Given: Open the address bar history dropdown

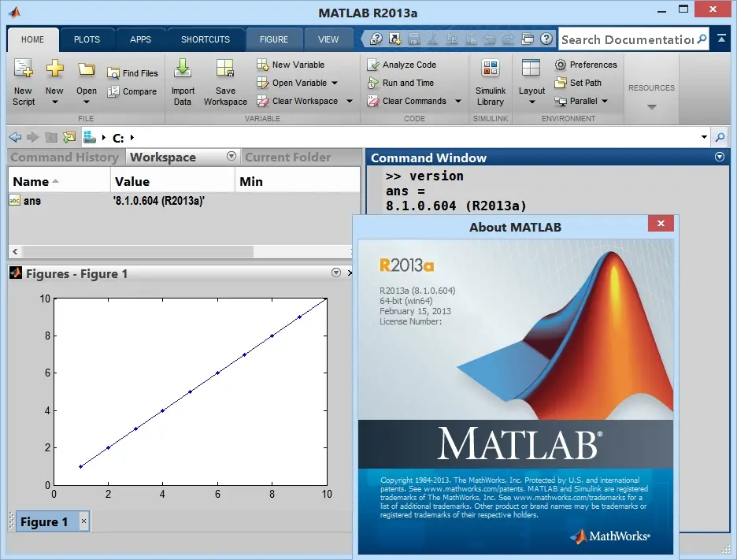Looking at the screenshot, I should point(704,137).
